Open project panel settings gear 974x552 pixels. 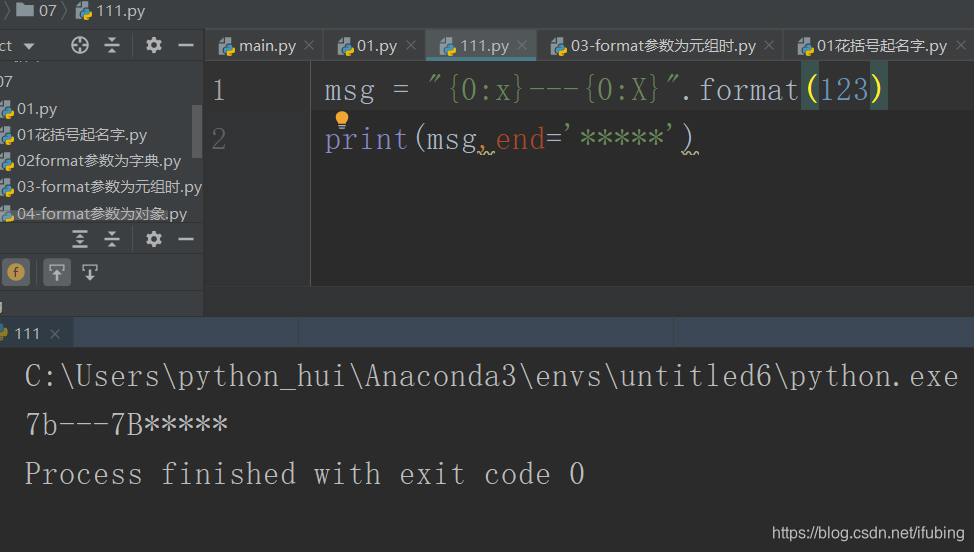(153, 45)
